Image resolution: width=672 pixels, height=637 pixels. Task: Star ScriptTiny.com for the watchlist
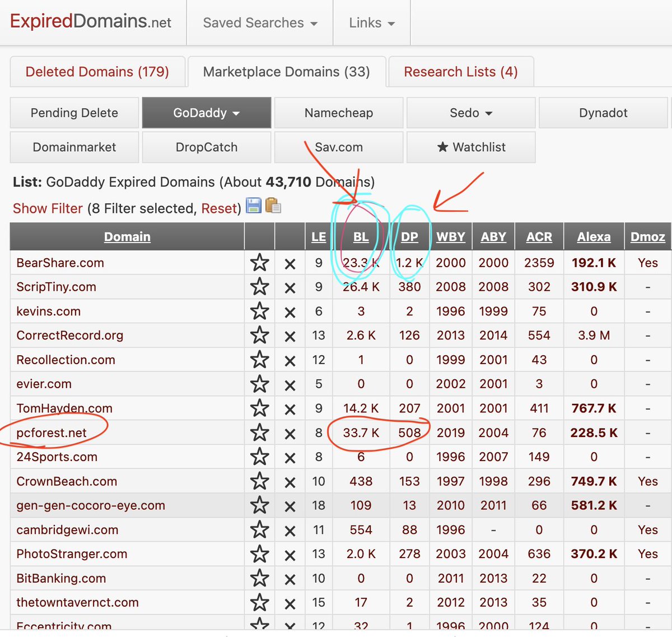(x=259, y=287)
